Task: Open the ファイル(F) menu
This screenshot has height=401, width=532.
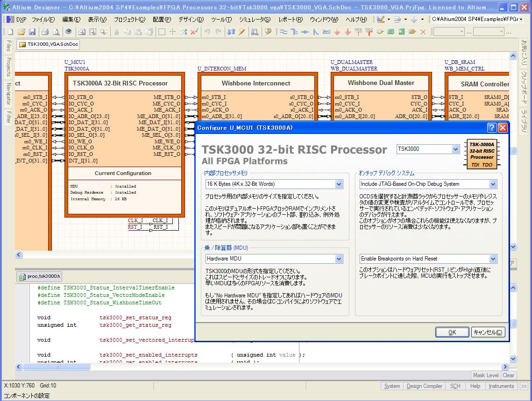Action: coord(43,19)
